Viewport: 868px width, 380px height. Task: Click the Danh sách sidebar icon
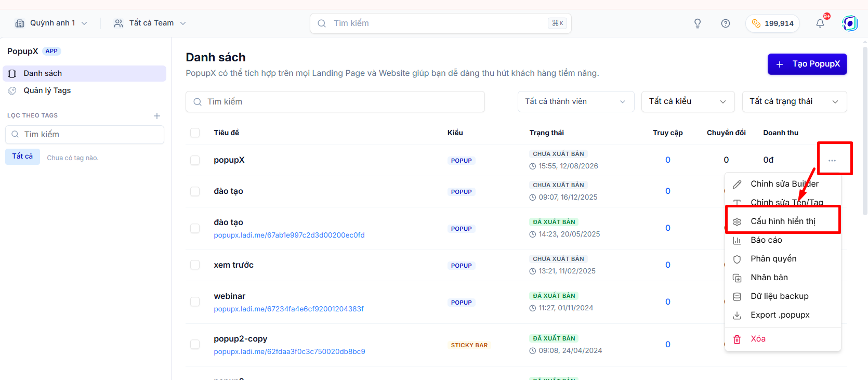point(12,73)
